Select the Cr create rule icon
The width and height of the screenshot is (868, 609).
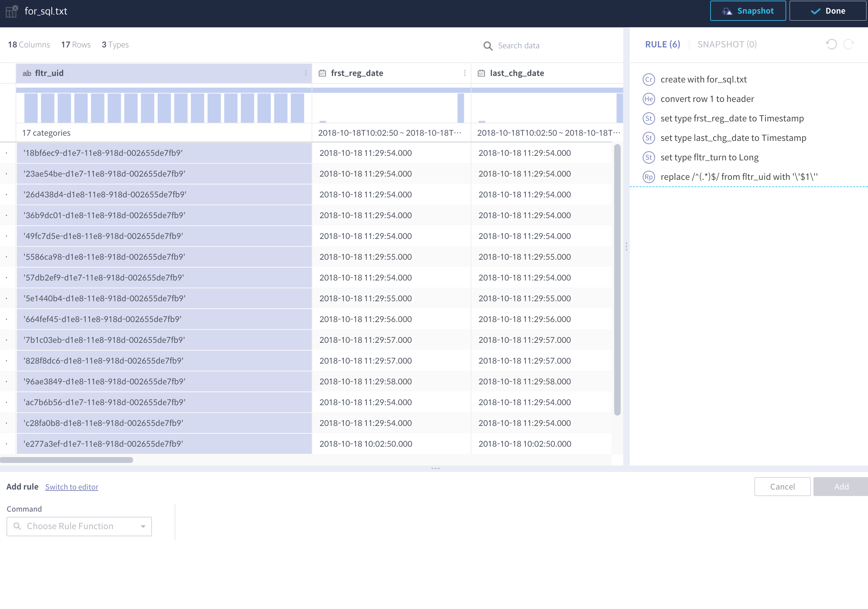(649, 80)
